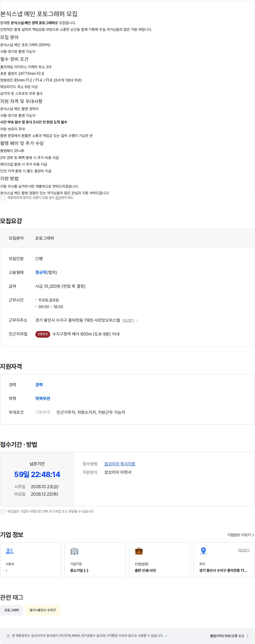Click the 본식스냅 메인 포토그래퍼 모집 heading
Image resolution: width=255 pixels, height=644 pixels.
pos(39,14)
